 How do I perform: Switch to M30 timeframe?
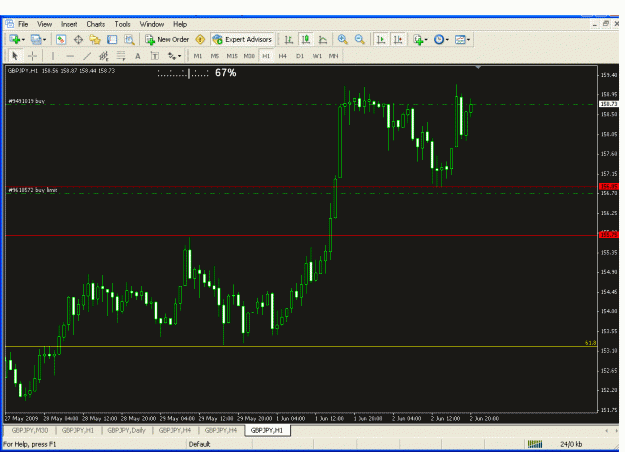249,56
